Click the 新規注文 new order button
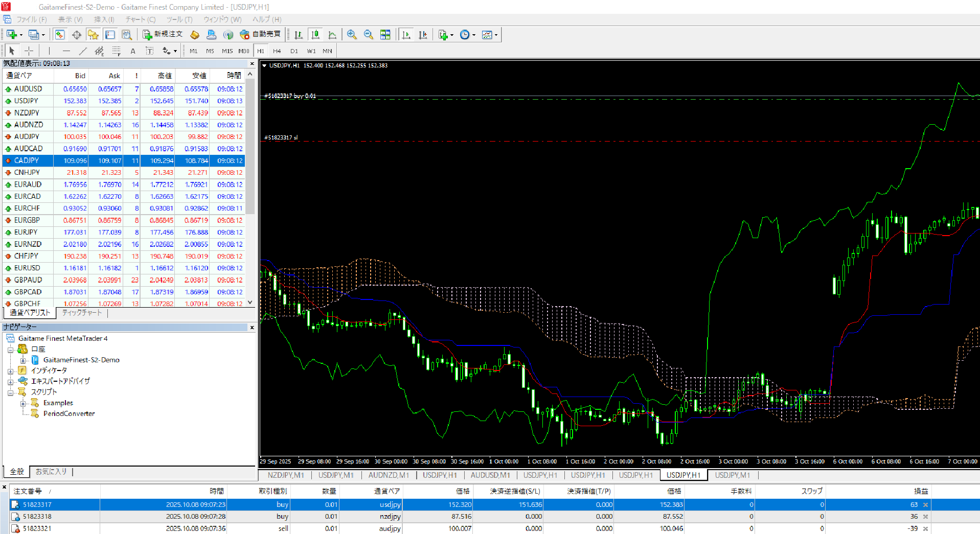Screen dimensions: 980x534 coord(163,34)
